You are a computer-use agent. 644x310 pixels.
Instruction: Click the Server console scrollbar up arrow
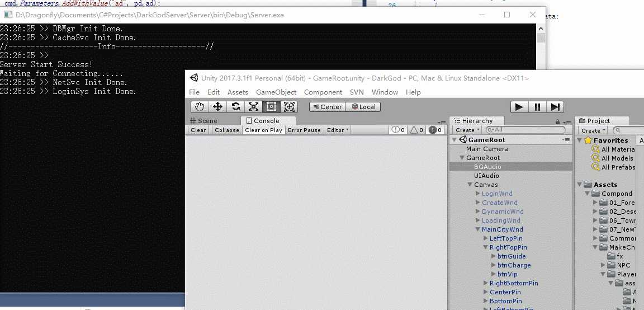point(541,29)
